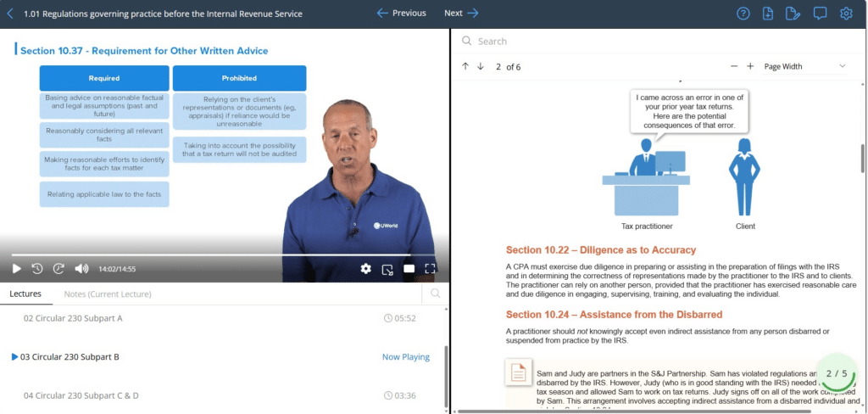The image size is (868, 414).
Task: Switch to the Lectures tab
Action: tap(25, 294)
